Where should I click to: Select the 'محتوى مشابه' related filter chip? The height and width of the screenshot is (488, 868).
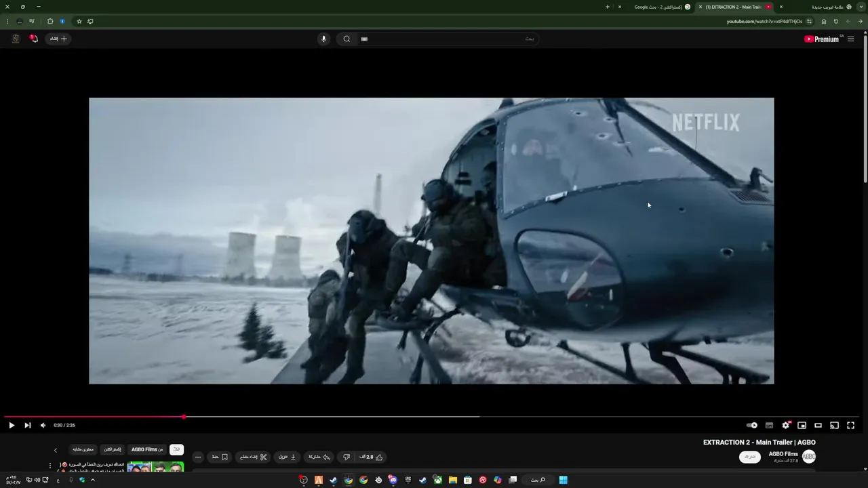(x=83, y=449)
